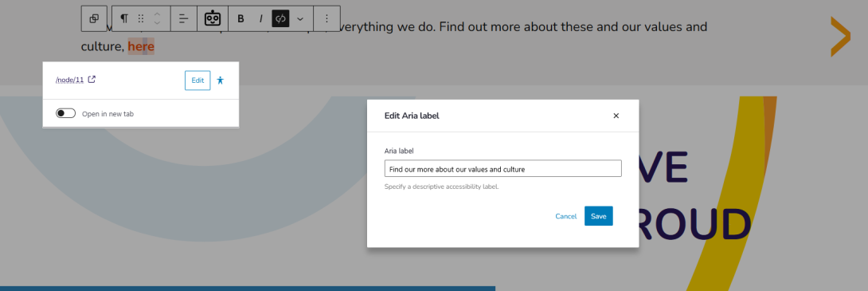Click the 'Edit Aria label' dialog title
This screenshot has height=291, width=868.
tap(412, 116)
